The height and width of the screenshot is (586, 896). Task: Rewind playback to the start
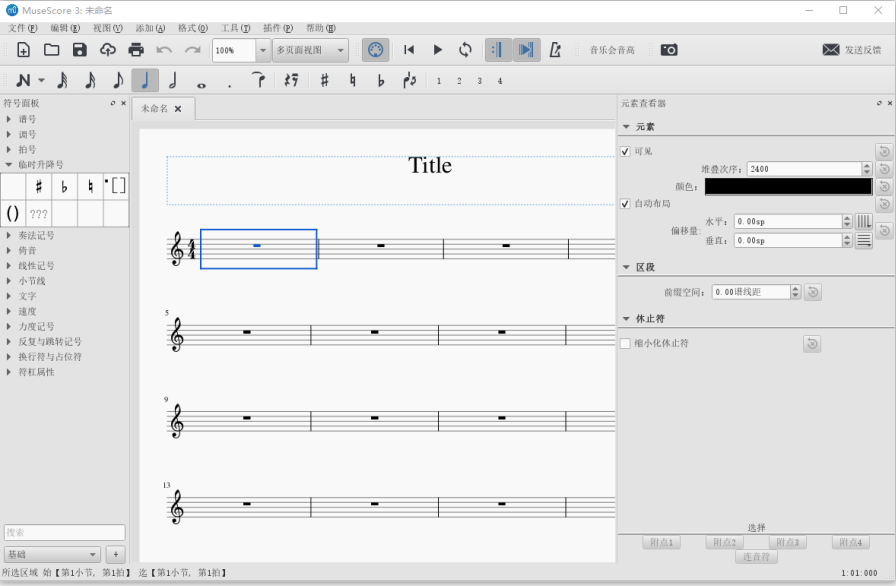(409, 50)
